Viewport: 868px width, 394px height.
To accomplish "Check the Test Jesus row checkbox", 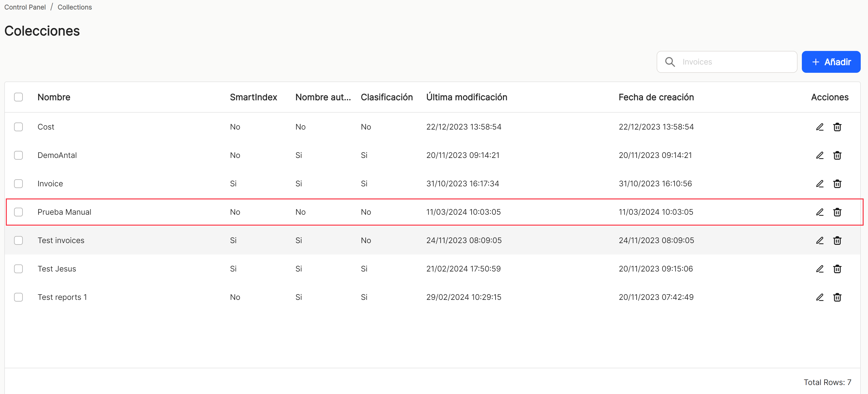I will pyautogui.click(x=18, y=269).
